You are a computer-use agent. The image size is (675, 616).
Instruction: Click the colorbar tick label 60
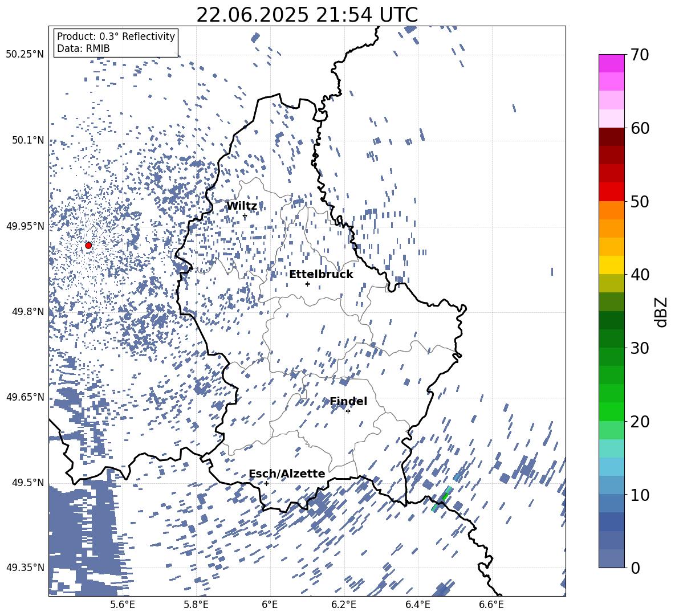(640, 128)
